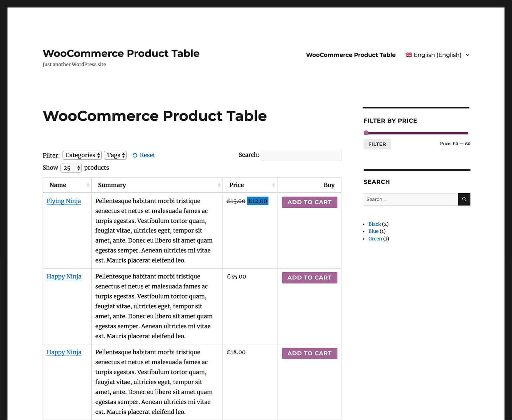This screenshot has height=420, width=512.
Task: Expand the Show 25 products selector
Action: [71, 168]
